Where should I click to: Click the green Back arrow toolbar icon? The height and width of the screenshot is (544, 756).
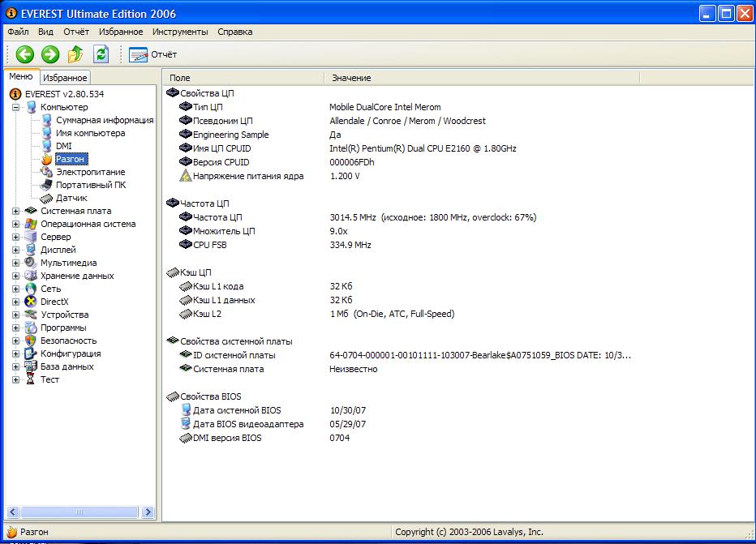(x=25, y=54)
